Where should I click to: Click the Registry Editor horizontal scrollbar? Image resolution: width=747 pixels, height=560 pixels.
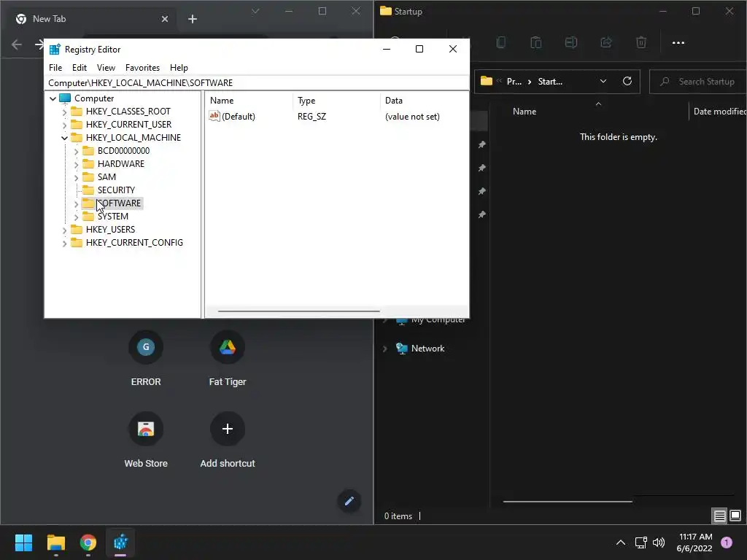coord(298,311)
